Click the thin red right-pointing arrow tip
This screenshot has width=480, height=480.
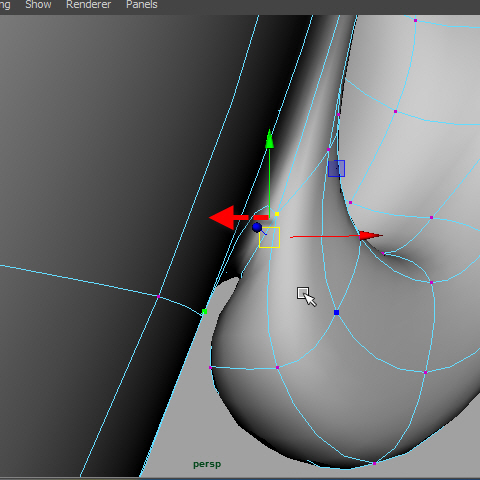tap(371, 236)
